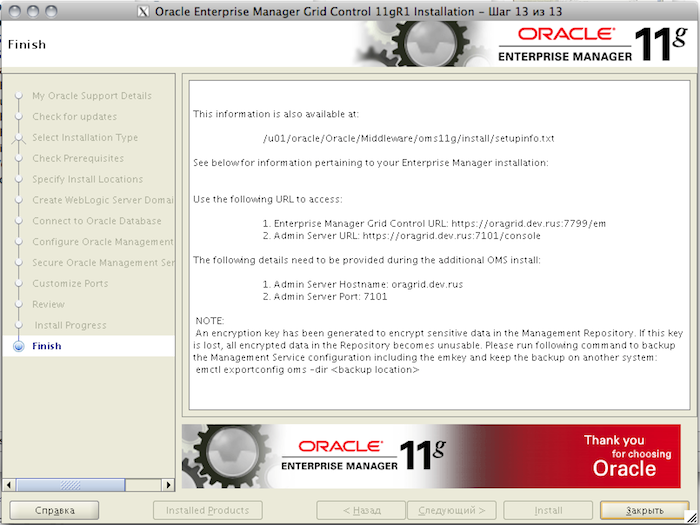
Task: Select the Review step
Action: [48, 304]
